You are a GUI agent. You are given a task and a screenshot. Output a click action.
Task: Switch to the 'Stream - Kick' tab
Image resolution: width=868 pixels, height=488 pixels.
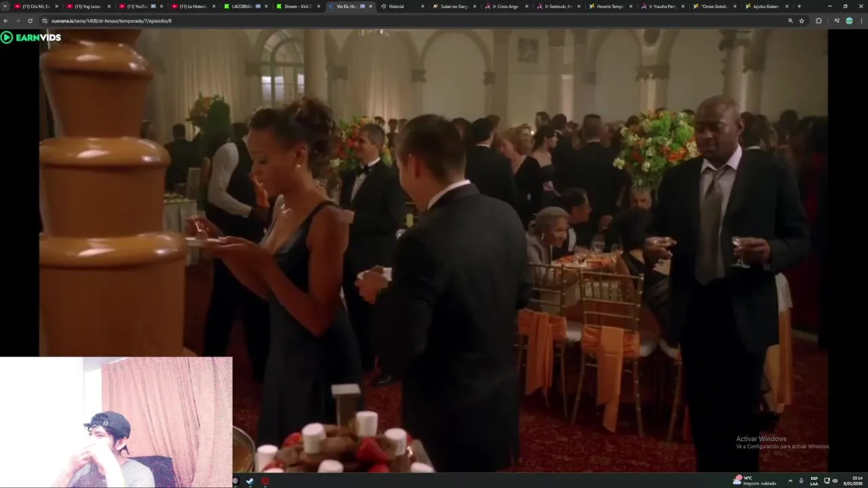tap(298, 6)
